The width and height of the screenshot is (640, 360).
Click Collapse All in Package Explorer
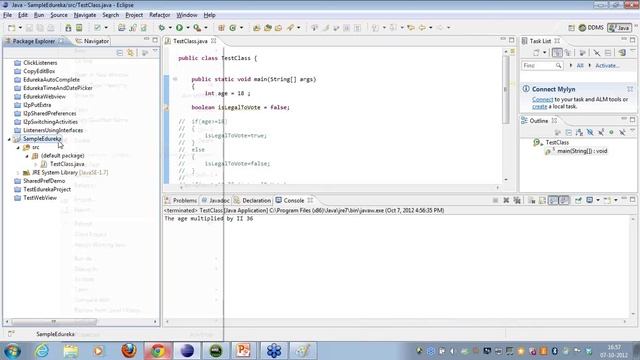point(120,53)
